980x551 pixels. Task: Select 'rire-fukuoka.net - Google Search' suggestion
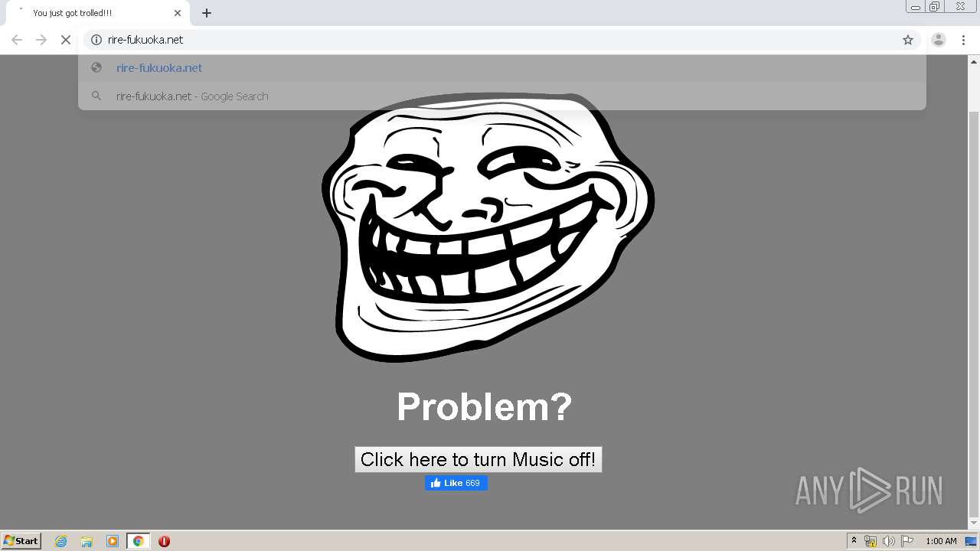tap(501, 96)
